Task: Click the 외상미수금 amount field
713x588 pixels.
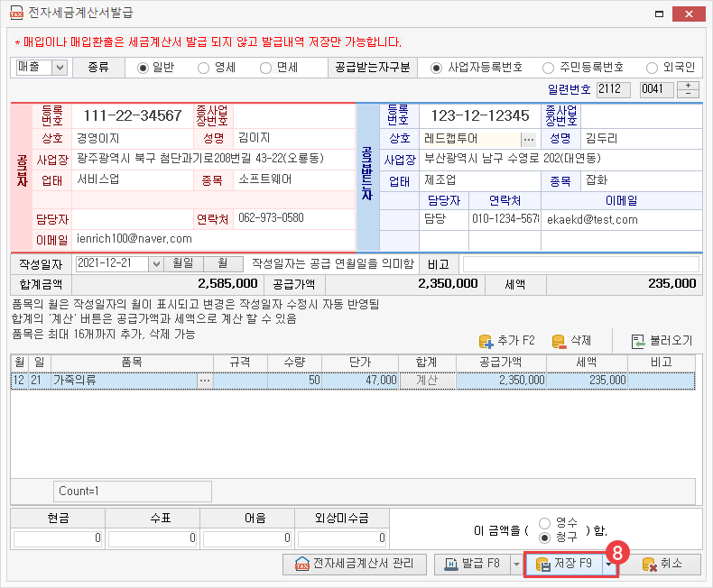Action: tap(342, 538)
